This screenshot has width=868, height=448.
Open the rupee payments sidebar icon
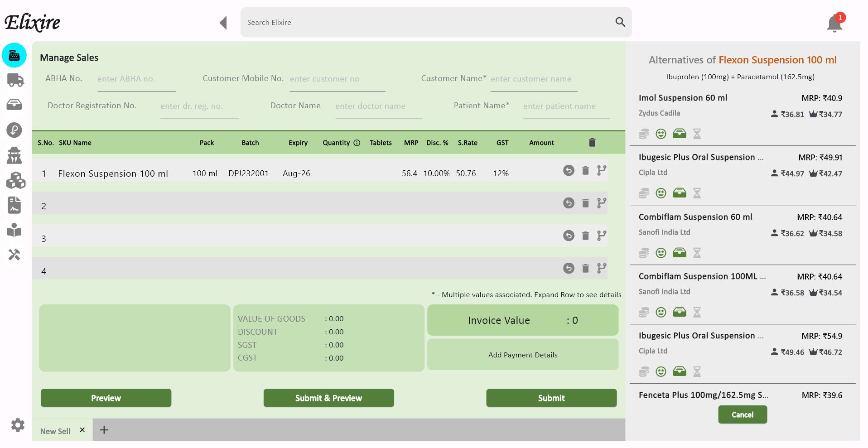tap(14, 130)
